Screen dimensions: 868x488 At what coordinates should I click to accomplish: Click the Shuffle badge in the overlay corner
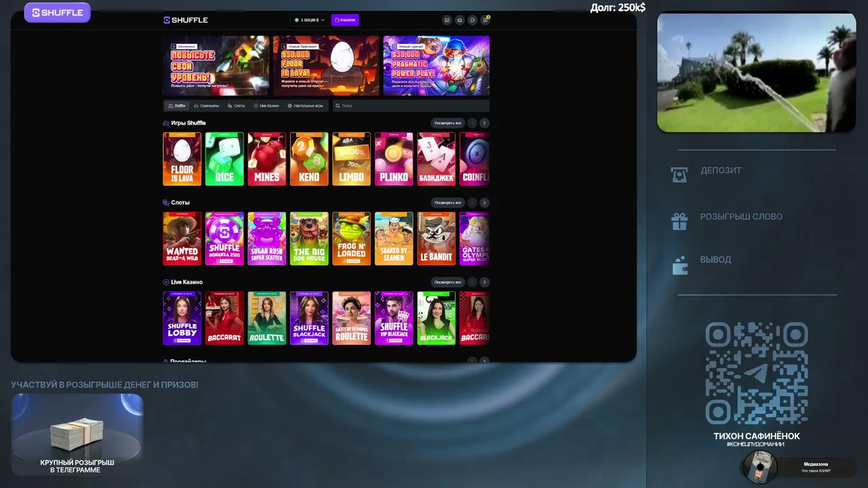[58, 12]
